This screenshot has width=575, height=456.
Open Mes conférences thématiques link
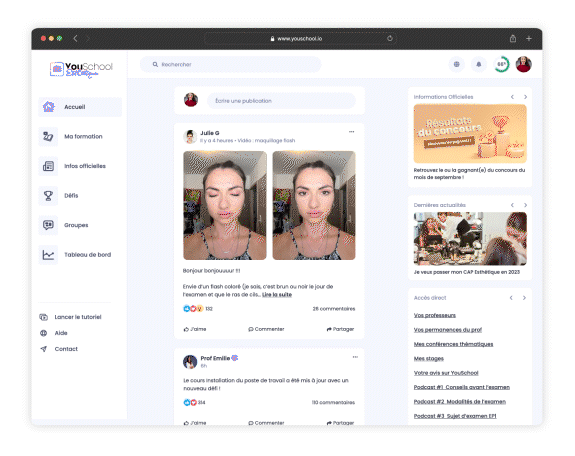tap(453, 344)
